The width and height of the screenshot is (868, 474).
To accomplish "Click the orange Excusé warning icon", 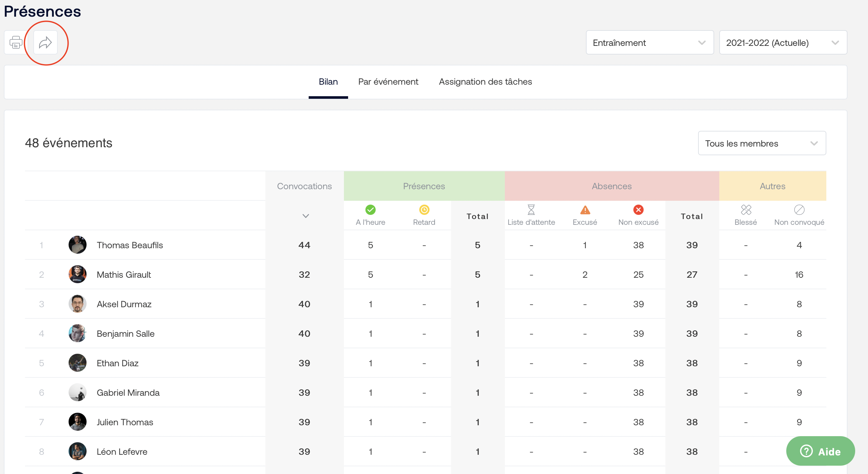I will pyautogui.click(x=585, y=210).
